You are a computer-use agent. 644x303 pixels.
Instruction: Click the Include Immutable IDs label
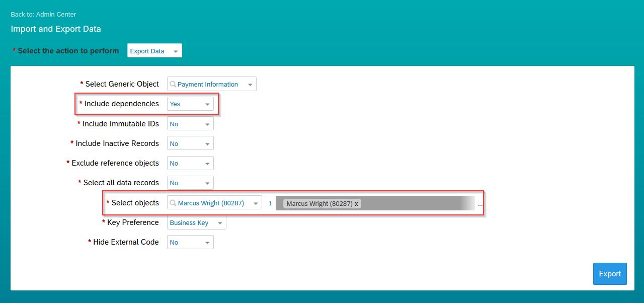(121, 123)
